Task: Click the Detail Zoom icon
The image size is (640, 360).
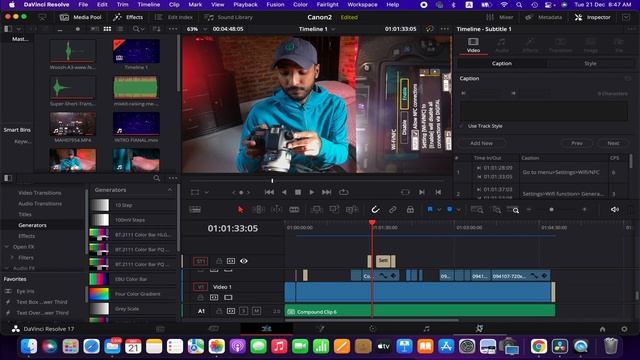Action: [x=496, y=209]
